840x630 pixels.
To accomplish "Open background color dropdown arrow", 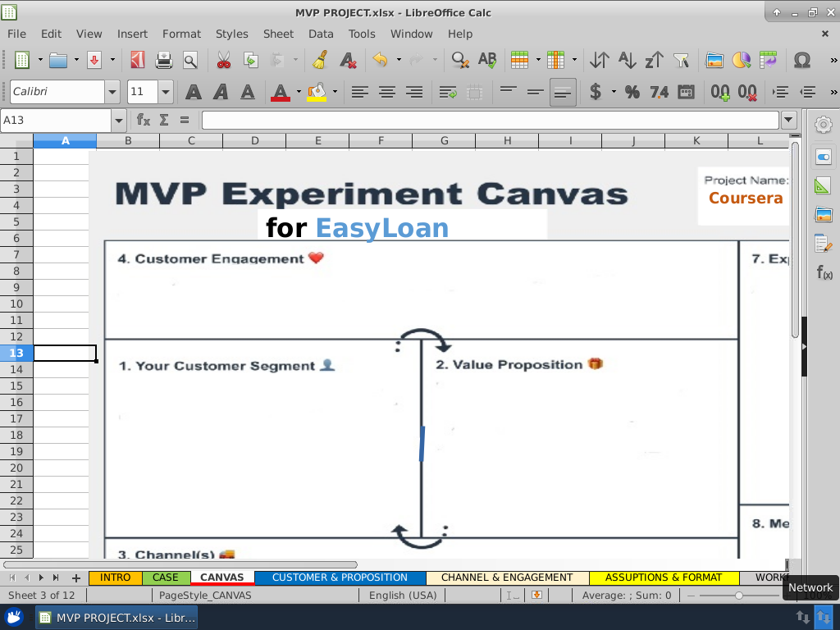I will pos(335,92).
